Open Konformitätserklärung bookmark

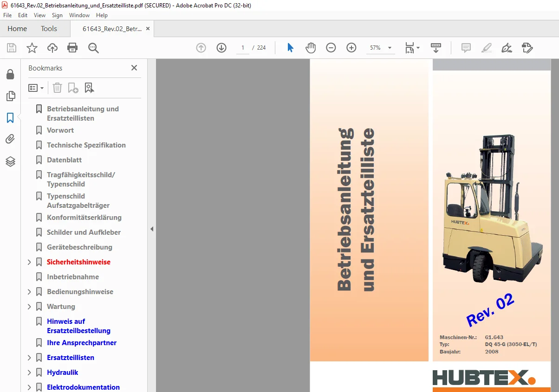pyautogui.click(x=84, y=218)
